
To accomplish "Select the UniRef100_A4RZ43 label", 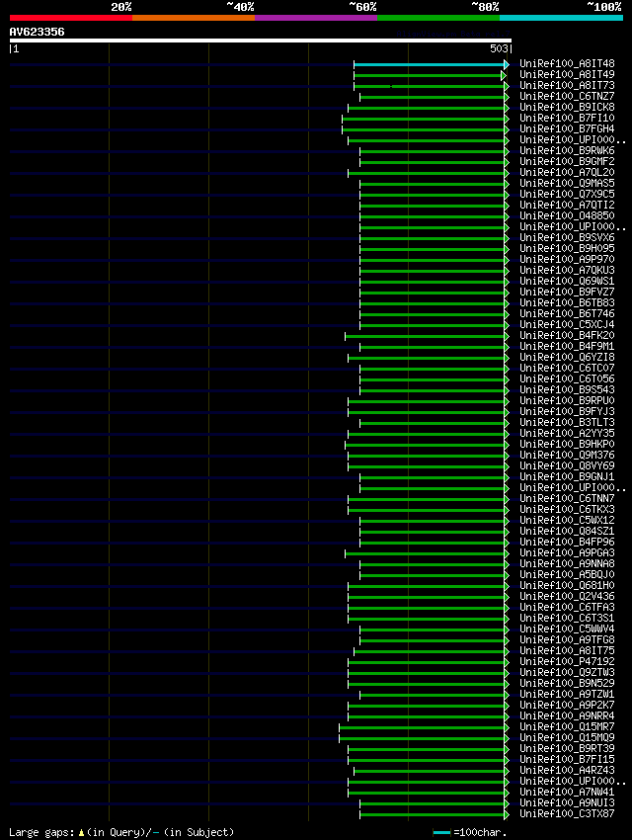I will tap(567, 770).
